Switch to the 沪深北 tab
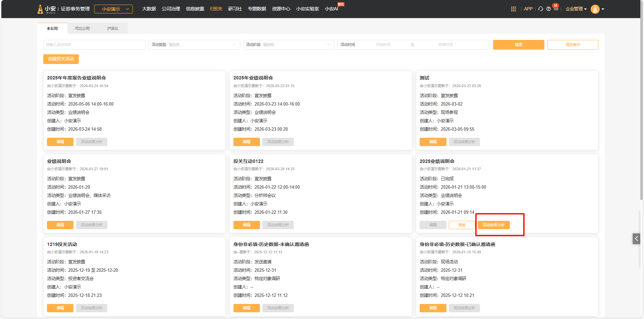 click(x=112, y=28)
